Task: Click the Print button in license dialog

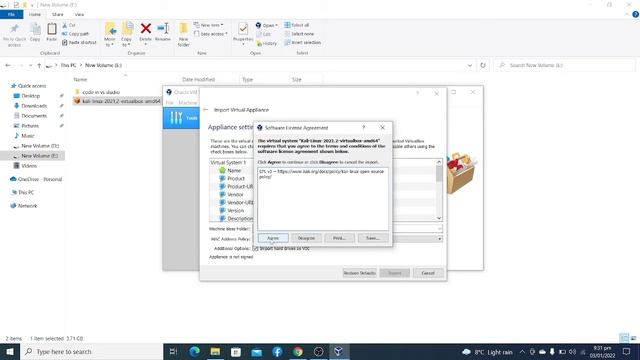Action: click(339, 238)
